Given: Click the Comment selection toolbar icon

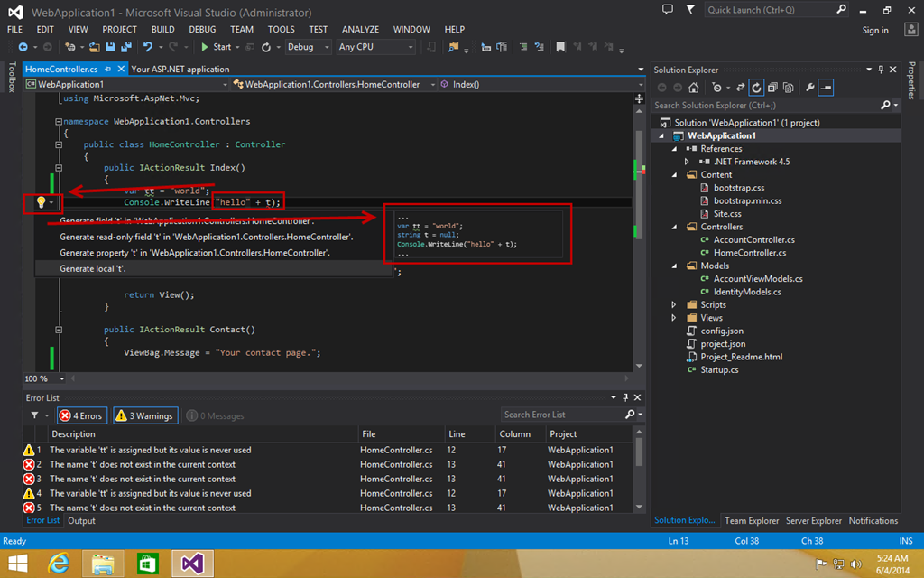Looking at the screenshot, I should point(523,47).
